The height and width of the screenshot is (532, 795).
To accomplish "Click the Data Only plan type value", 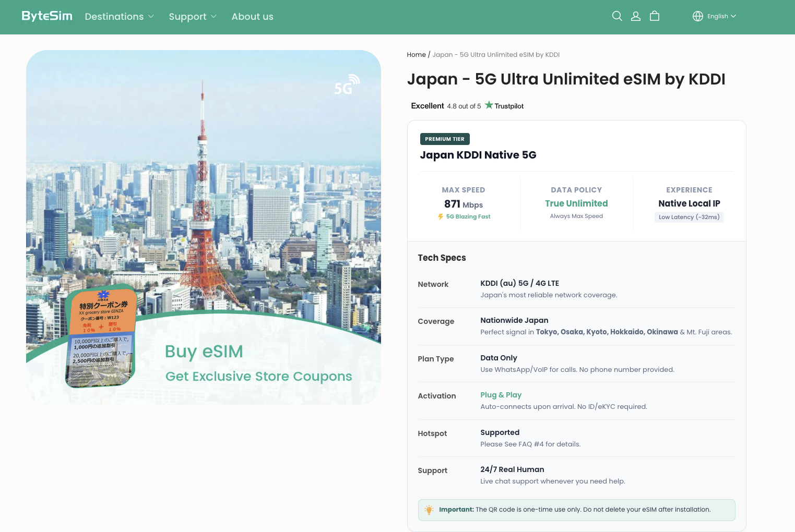I will point(499,358).
